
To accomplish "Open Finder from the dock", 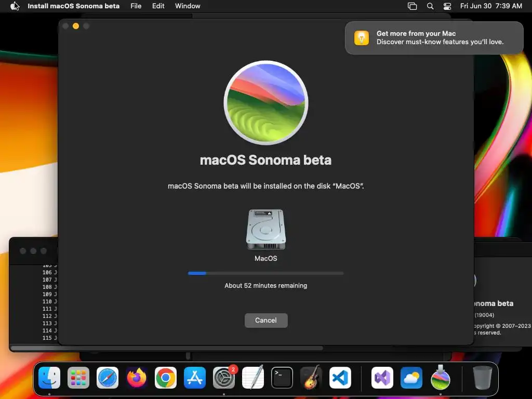I will pos(49,378).
